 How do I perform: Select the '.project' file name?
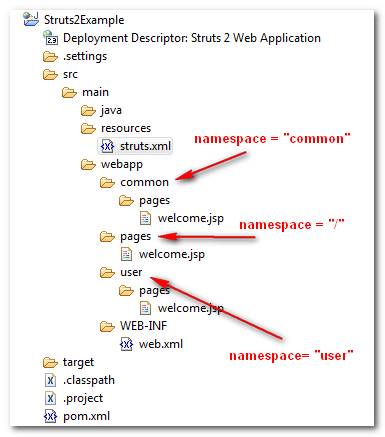83,398
